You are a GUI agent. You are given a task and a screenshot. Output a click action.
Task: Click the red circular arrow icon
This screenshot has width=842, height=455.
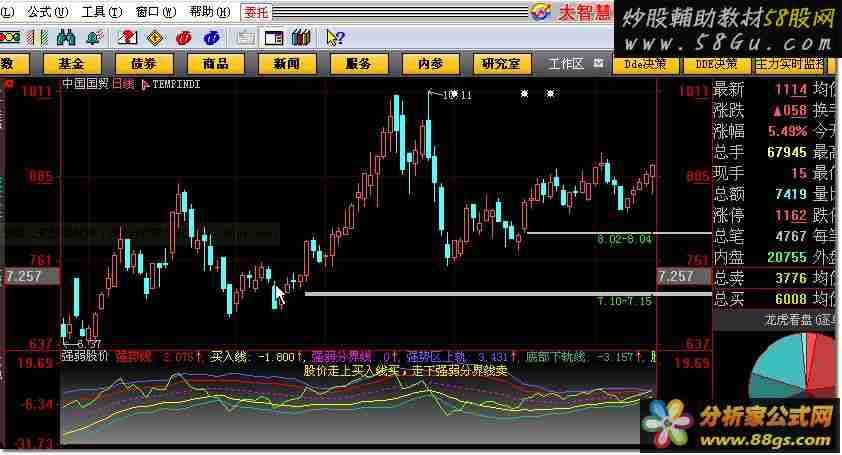tap(183, 38)
